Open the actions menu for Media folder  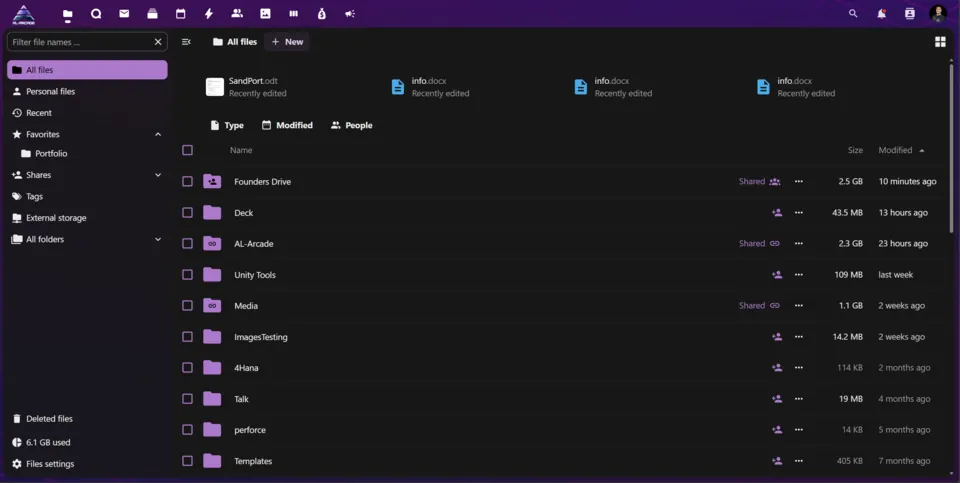(798, 305)
